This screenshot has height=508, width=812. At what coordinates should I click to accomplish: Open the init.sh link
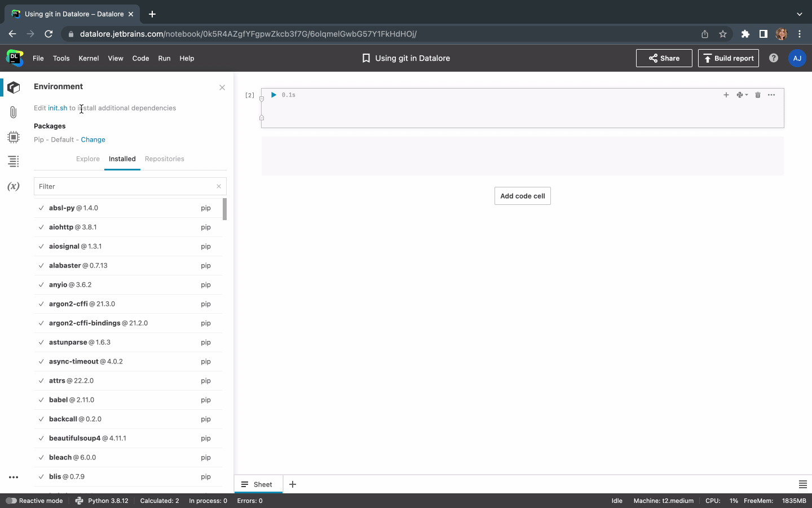[58, 108]
